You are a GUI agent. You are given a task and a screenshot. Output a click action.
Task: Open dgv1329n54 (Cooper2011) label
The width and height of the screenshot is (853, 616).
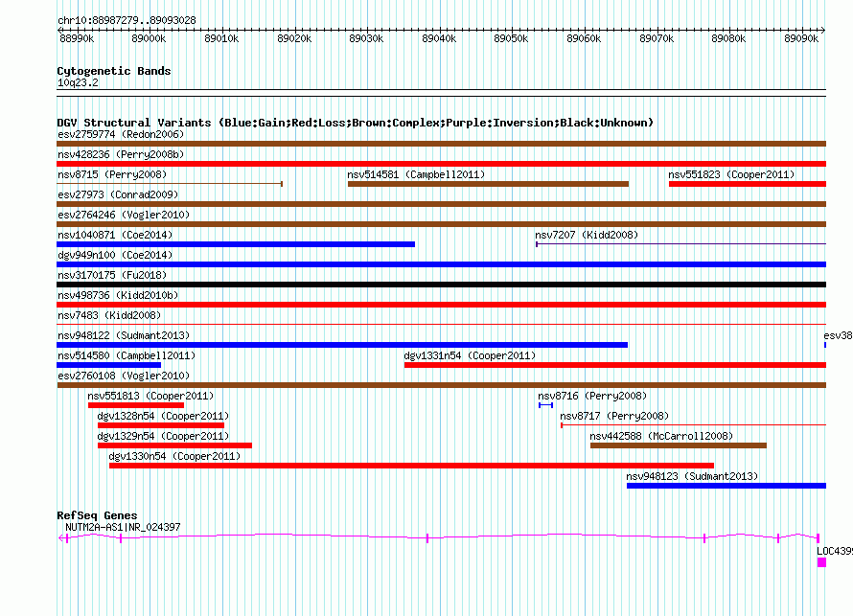pos(163,436)
